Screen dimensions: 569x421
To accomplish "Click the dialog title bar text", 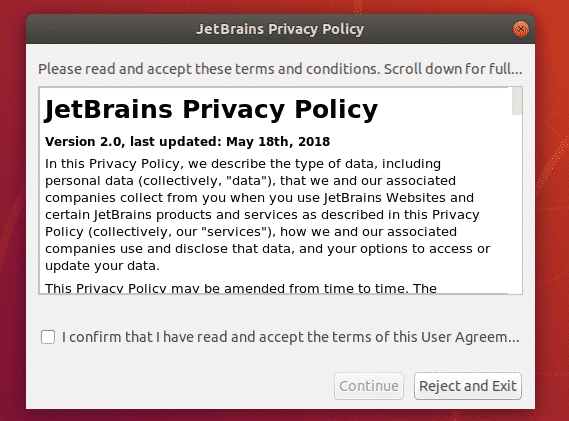I will click(280, 29).
